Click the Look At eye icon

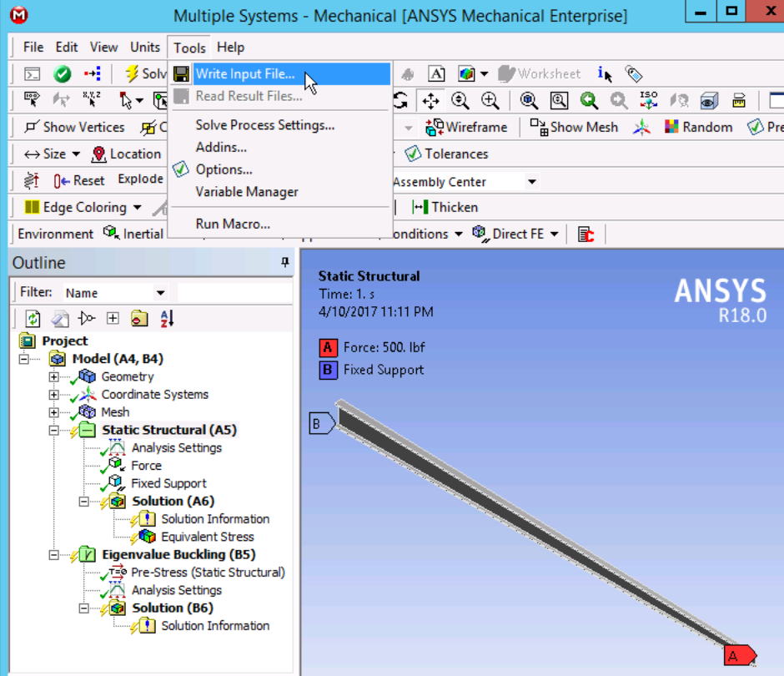[x=708, y=101]
